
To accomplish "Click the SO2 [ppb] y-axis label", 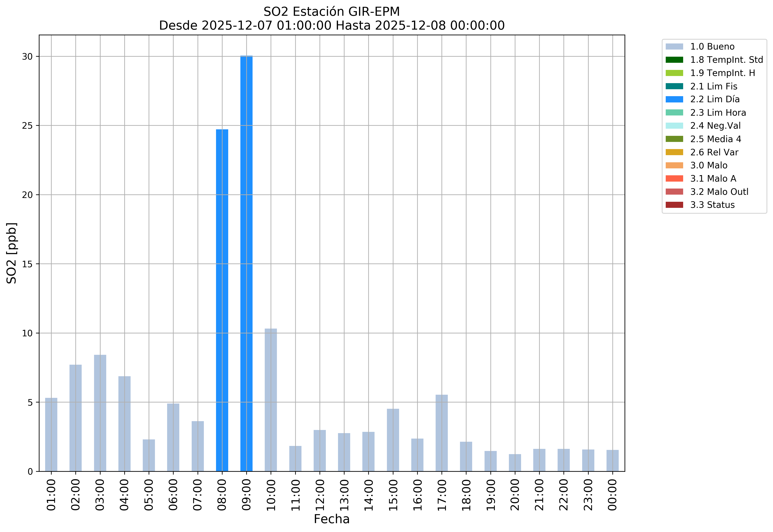I will pyautogui.click(x=12, y=253).
